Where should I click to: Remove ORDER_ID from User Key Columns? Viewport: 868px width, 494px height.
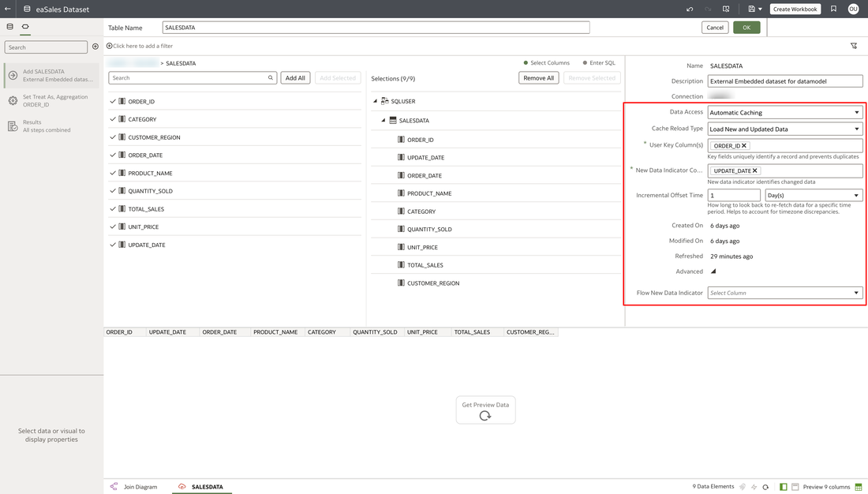[745, 146]
